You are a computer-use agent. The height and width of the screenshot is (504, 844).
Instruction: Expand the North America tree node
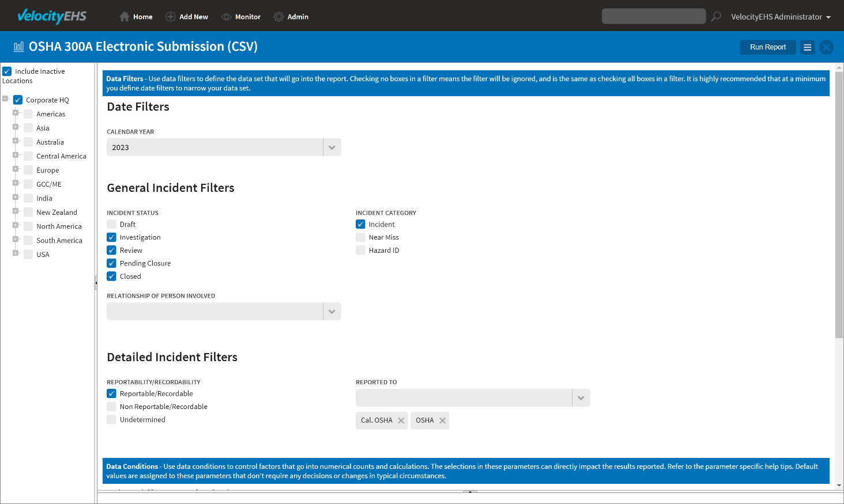pyautogui.click(x=16, y=225)
